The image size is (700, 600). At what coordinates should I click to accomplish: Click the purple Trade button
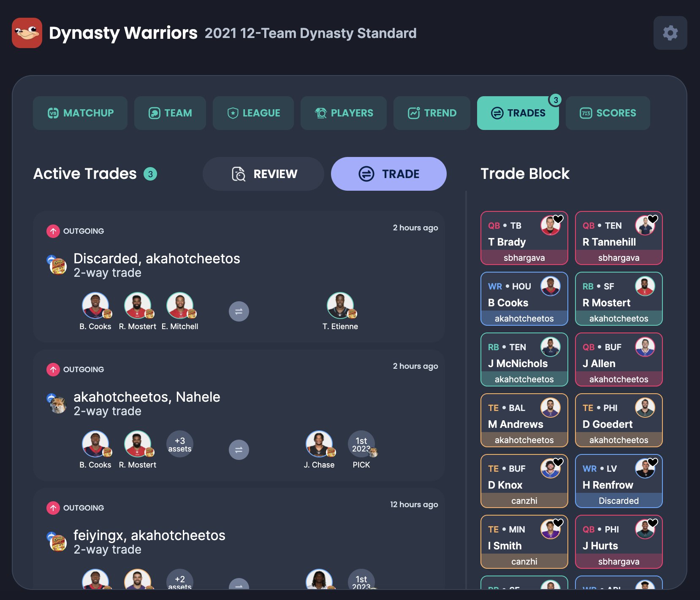389,174
